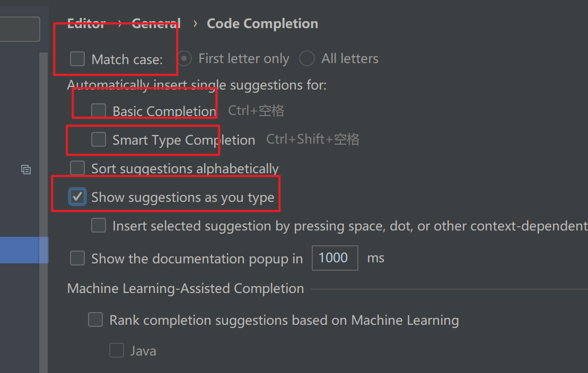Click the settings icon in the left sidebar
The width and height of the screenshot is (588, 373).
(25, 169)
